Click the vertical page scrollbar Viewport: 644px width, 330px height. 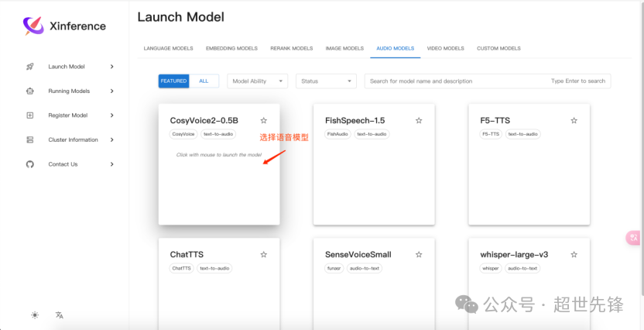(x=642, y=148)
